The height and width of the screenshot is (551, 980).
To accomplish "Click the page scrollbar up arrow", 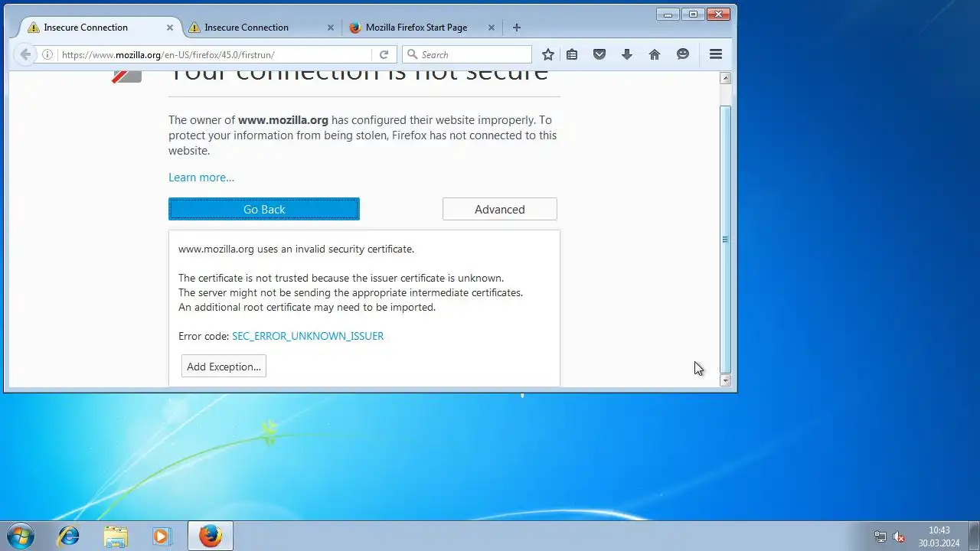I will (x=726, y=78).
